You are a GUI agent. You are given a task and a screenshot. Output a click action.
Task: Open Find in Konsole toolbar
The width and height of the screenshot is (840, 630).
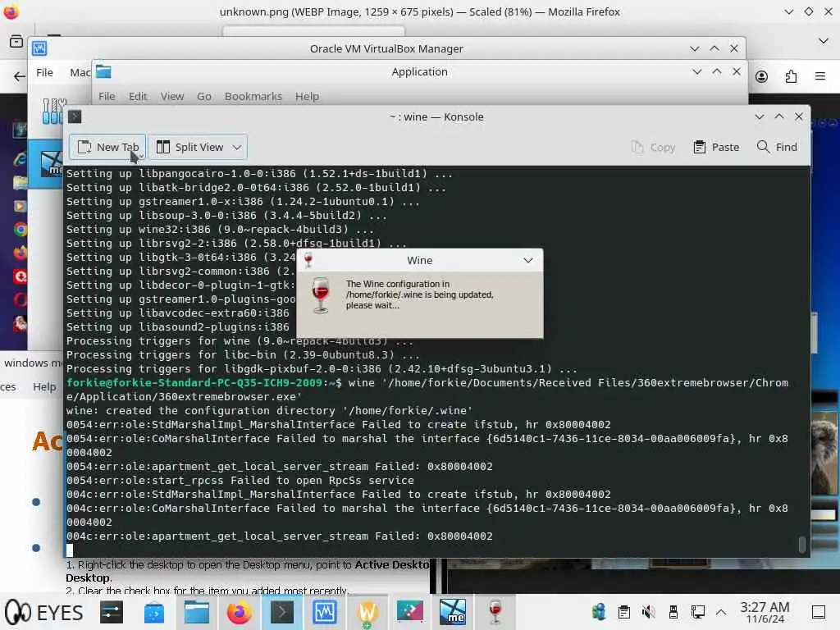(777, 148)
